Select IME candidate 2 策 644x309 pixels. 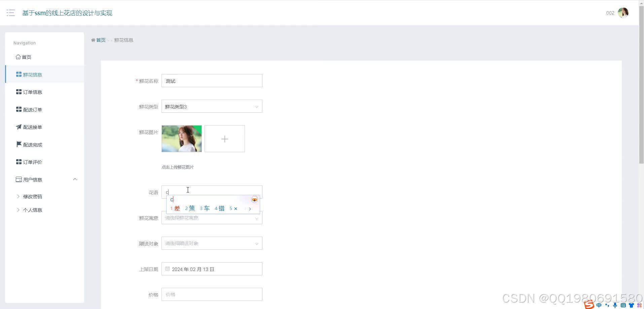click(x=190, y=208)
